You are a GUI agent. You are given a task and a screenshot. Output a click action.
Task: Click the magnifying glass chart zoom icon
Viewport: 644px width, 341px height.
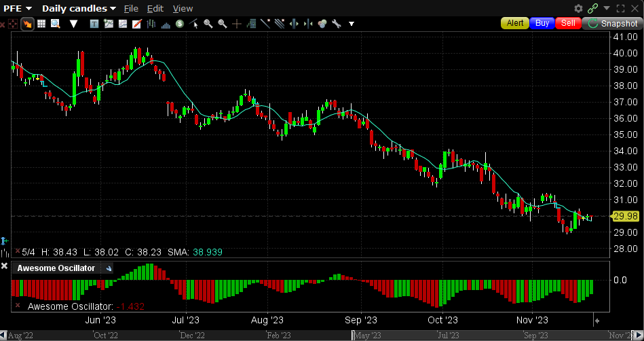pyautogui.click(x=55, y=24)
